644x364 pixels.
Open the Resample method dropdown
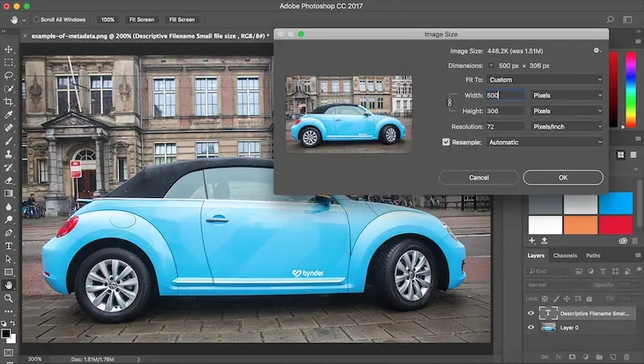(x=543, y=143)
